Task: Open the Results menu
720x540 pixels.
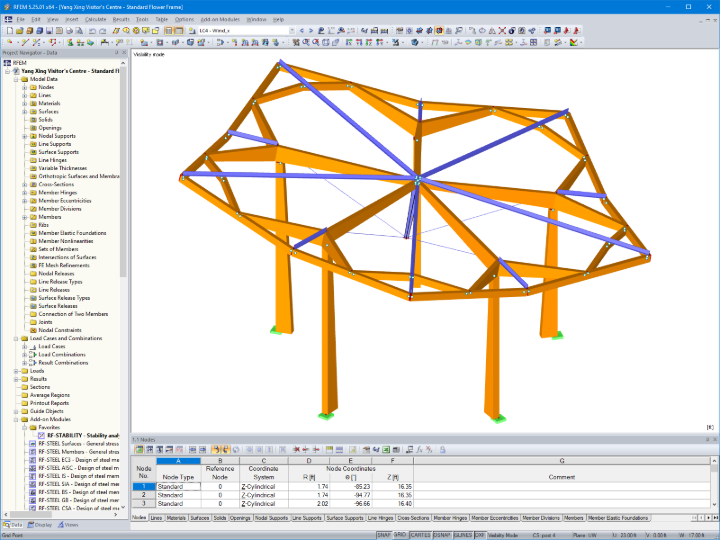Action: point(121,19)
